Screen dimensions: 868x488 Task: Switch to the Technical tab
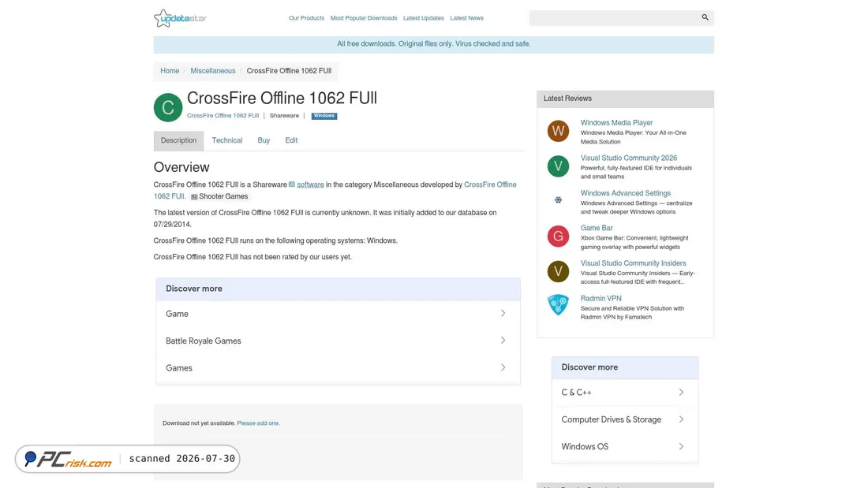(x=227, y=140)
